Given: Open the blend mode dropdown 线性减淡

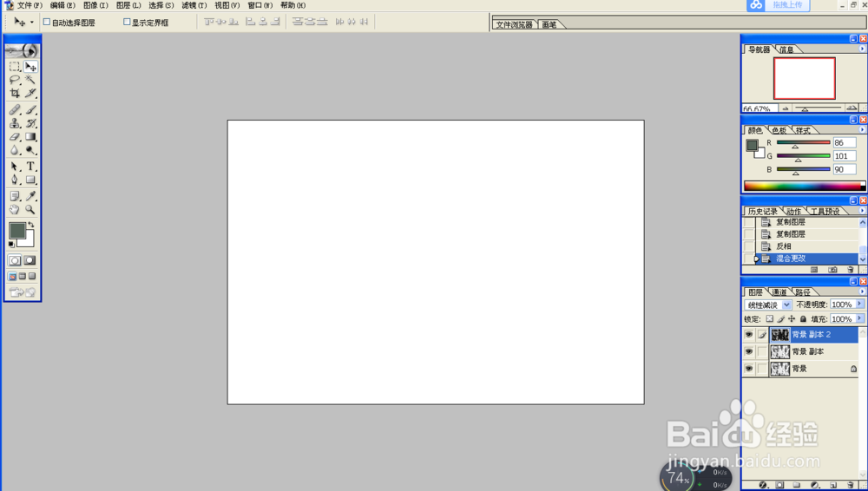Looking at the screenshot, I should pos(768,305).
